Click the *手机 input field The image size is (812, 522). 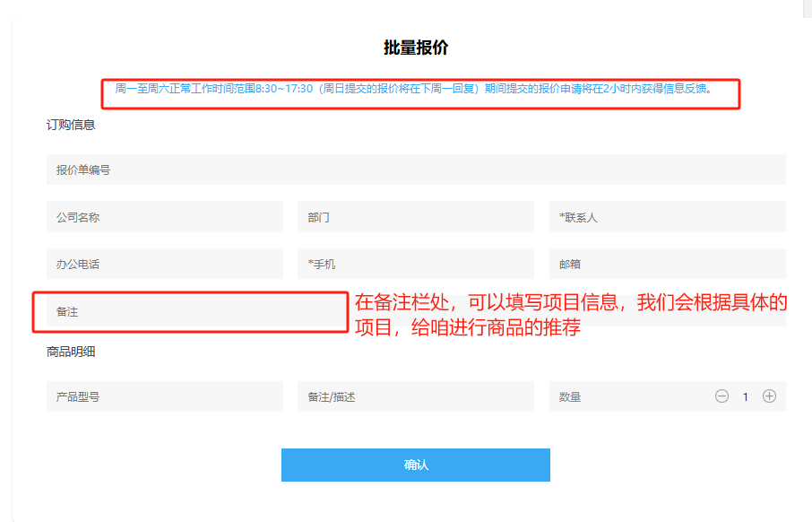point(415,264)
